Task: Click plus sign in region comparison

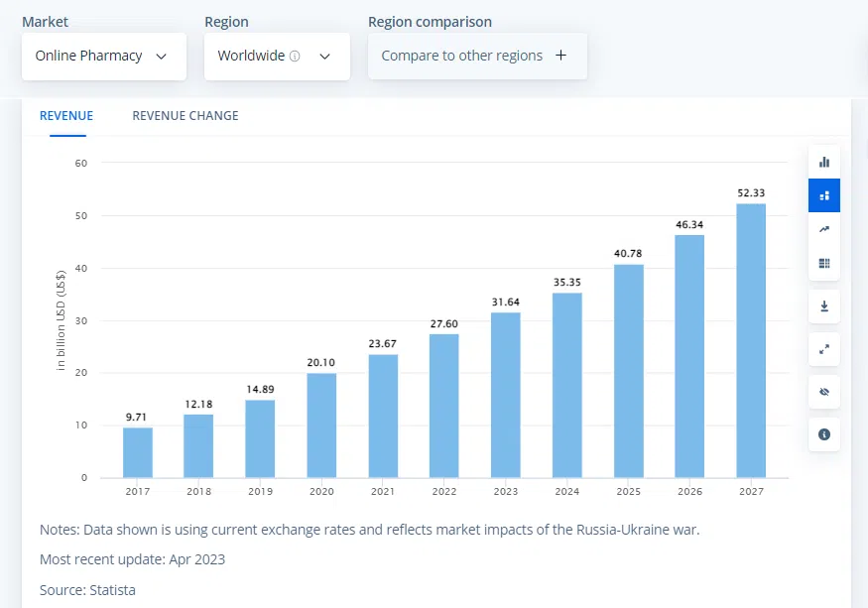Action: point(560,56)
